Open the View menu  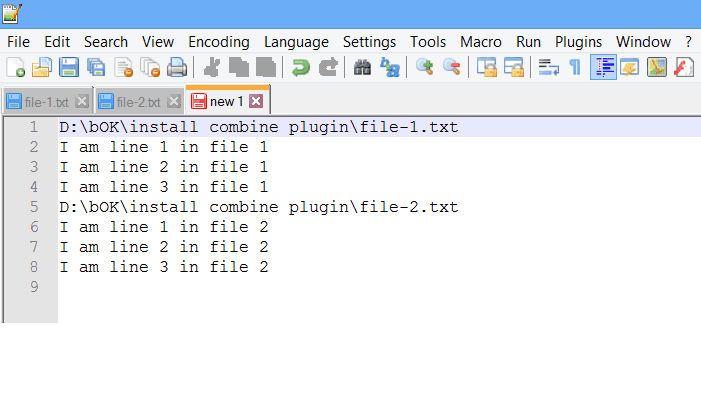[x=158, y=42]
